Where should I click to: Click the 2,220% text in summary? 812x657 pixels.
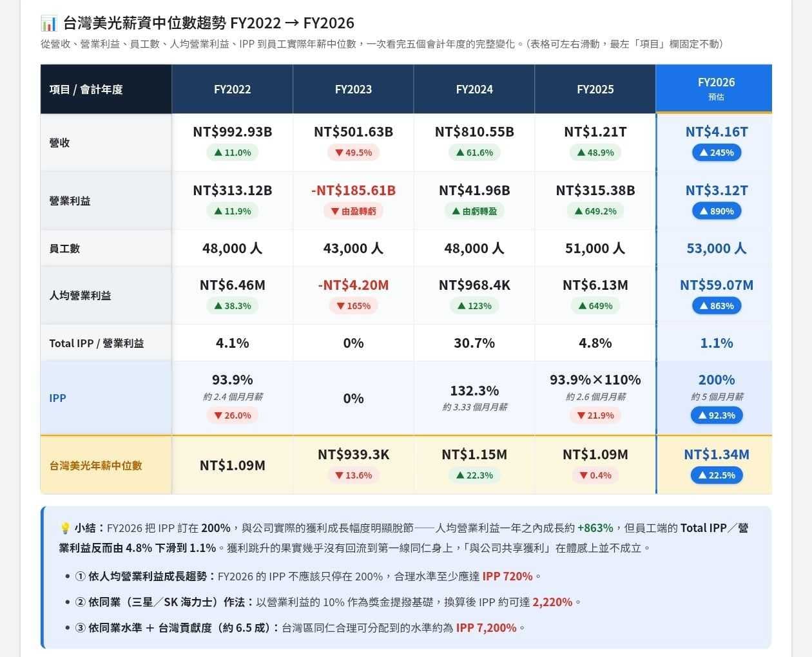552,602
